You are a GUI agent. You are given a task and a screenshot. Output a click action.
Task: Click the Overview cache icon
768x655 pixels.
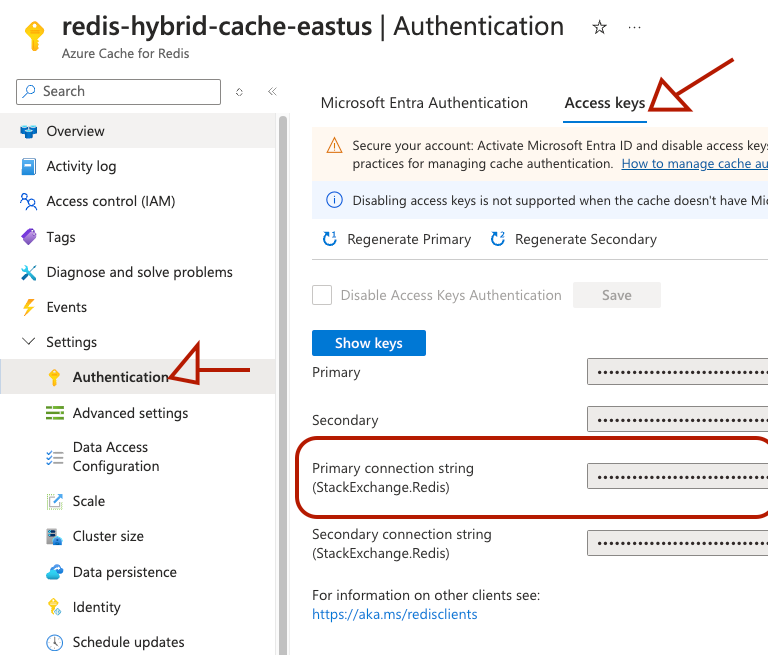pos(29,131)
